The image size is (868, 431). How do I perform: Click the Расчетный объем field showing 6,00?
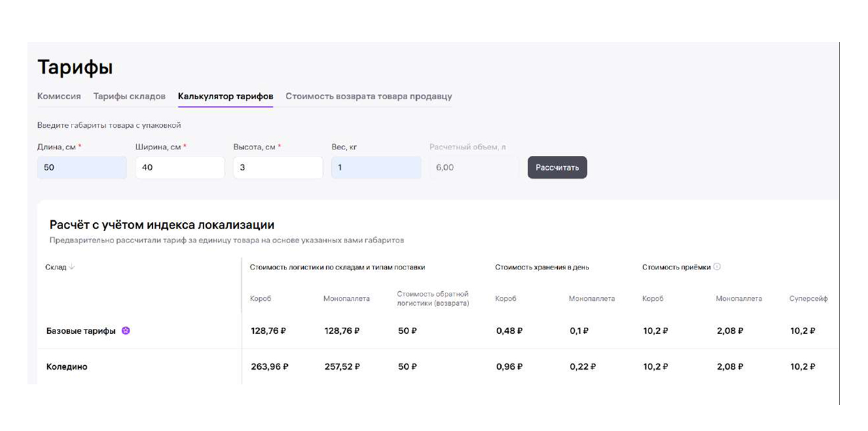[474, 167]
